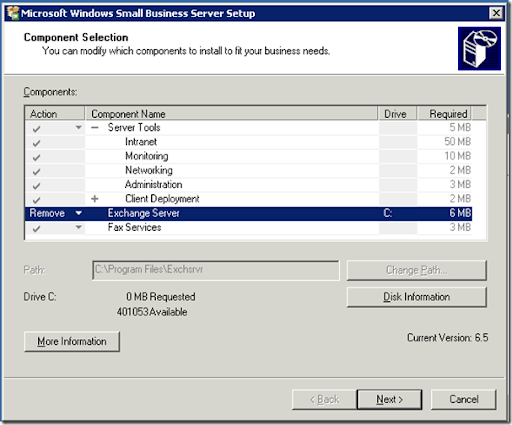Click the checkmark icon beside Monitoring

tap(36, 157)
